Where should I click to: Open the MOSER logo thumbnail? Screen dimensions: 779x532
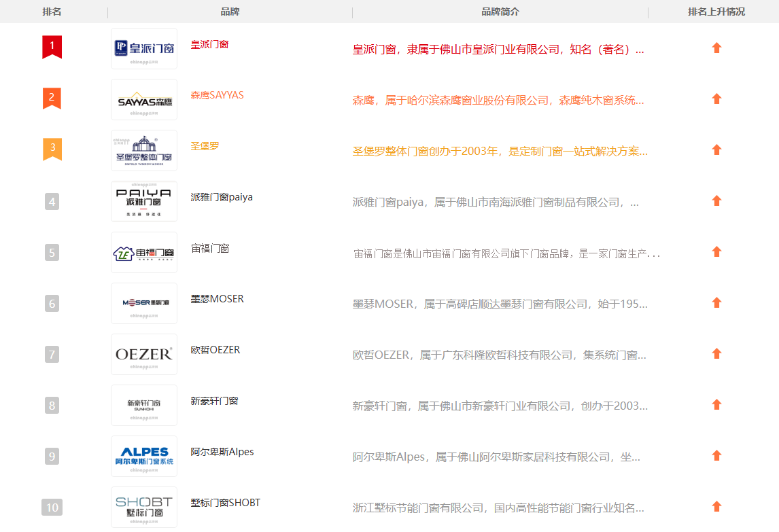[144, 304]
